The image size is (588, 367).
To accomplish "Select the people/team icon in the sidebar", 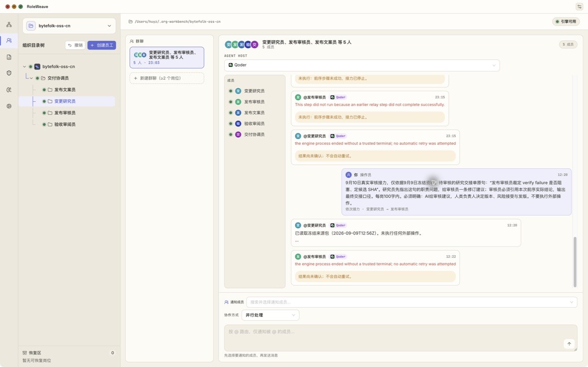I will (9, 41).
